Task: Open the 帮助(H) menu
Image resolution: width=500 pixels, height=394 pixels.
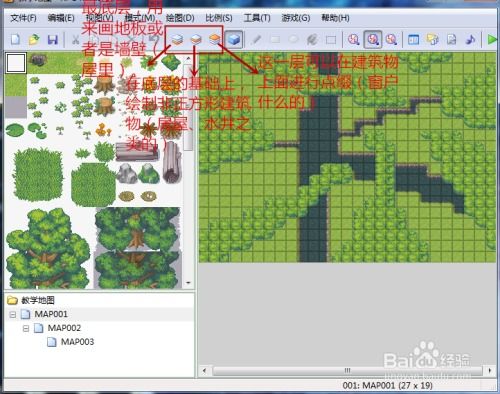Action: (x=335, y=18)
